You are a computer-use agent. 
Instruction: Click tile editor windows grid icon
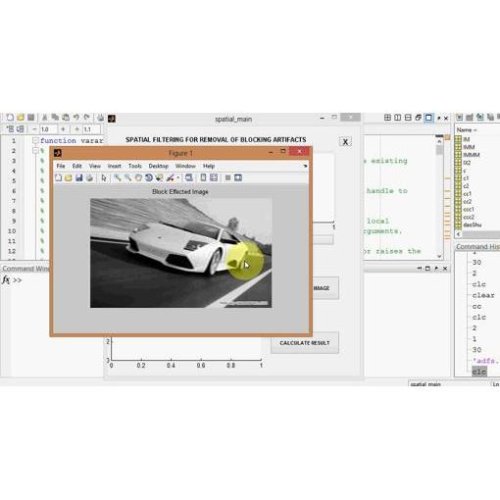point(387,118)
